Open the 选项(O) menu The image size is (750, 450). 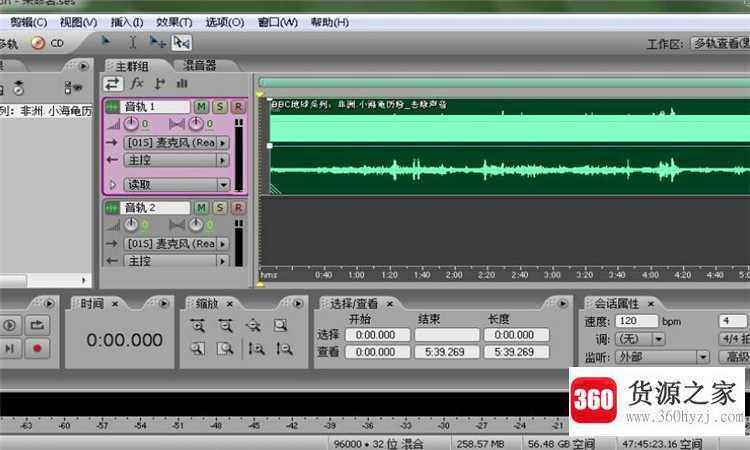coord(224,22)
